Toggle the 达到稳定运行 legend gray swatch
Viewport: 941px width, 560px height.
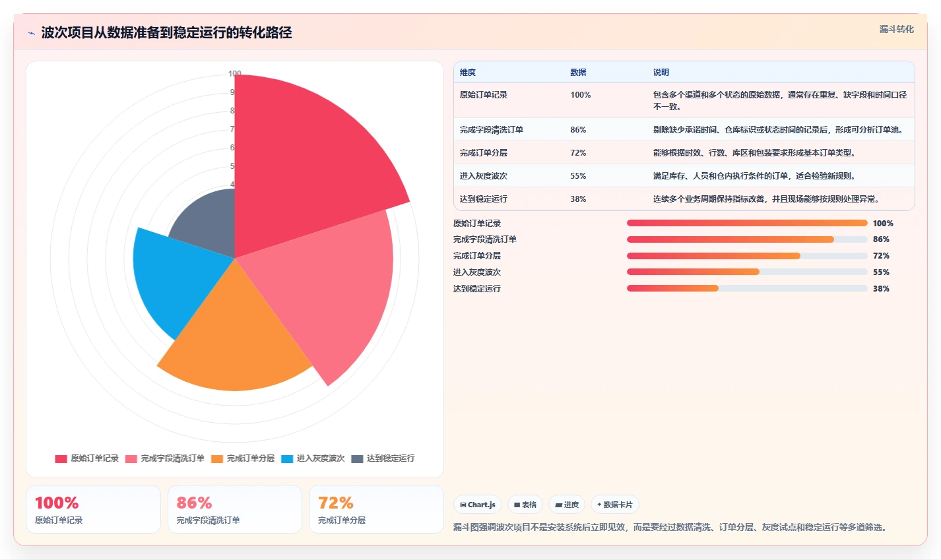(357, 458)
